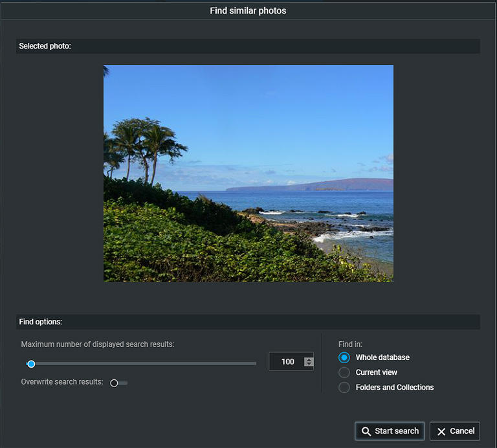Image resolution: width=497 pixels, height=448 pixels.
Task: Click the Find similar photos title
Action: click(x=248, y=11)
